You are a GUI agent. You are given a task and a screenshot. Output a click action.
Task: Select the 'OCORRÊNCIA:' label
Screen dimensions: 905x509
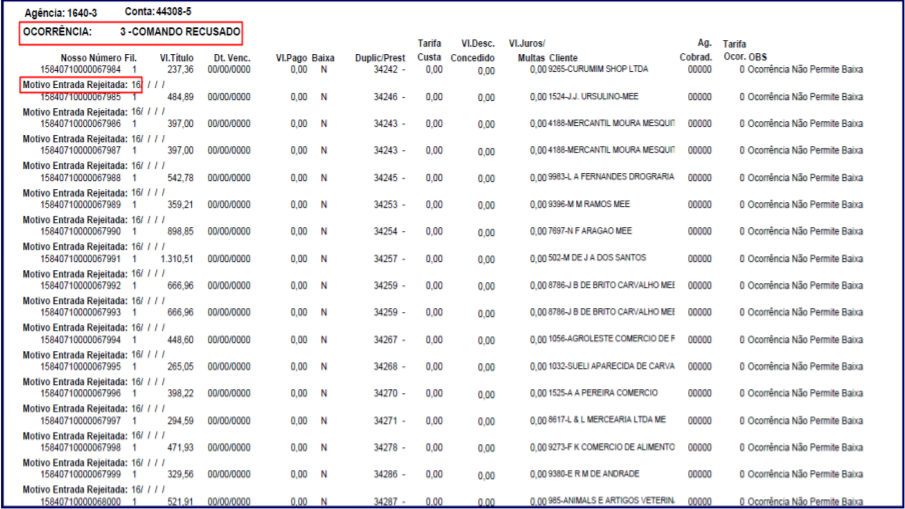pyautogui.click(x=57, y=32)
